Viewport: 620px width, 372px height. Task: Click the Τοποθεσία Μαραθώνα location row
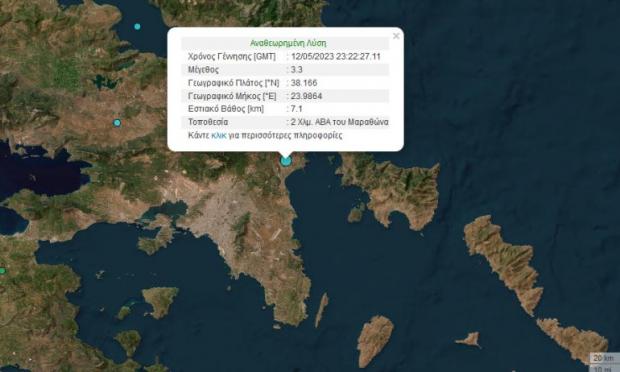click(285, 122)
